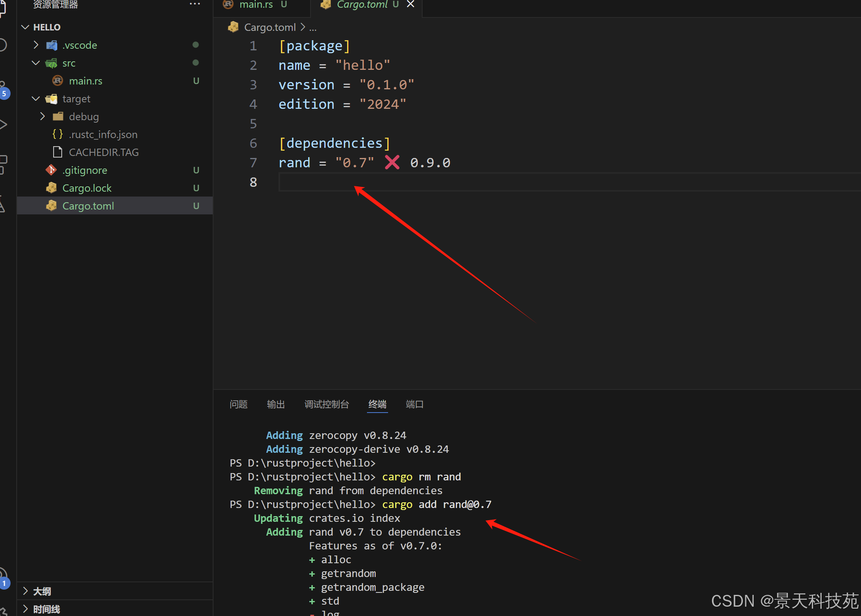
Task: Click the red X version marker beside rand
Action: 392,163
